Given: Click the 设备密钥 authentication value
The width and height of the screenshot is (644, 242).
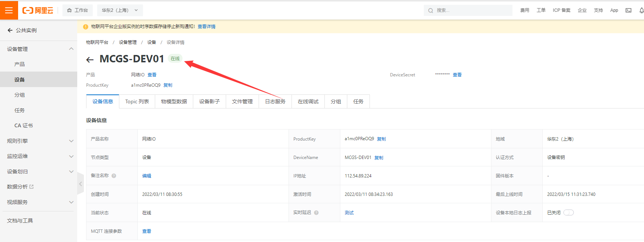Looking at the screenshot, I should click(x=556, y=158).
